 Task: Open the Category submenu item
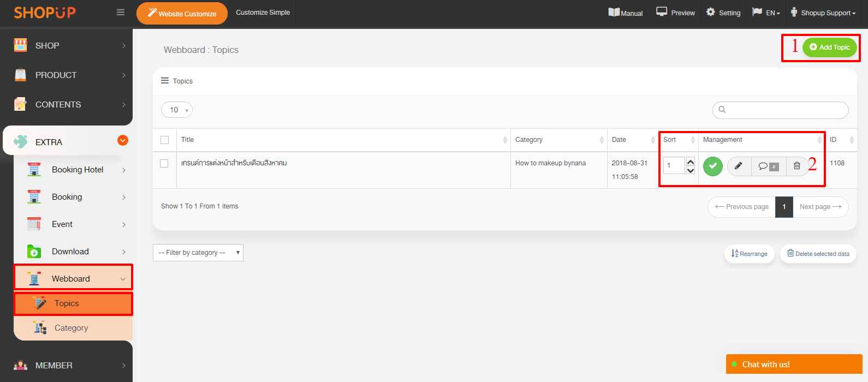pos(73,328)
